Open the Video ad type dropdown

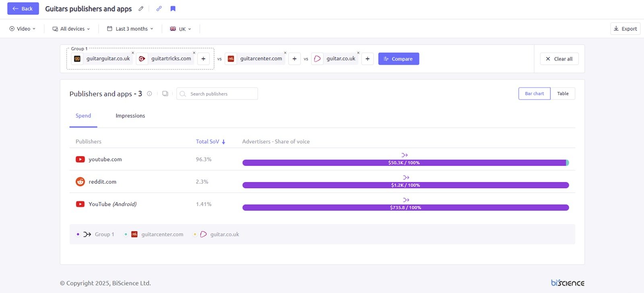[23, 29]
